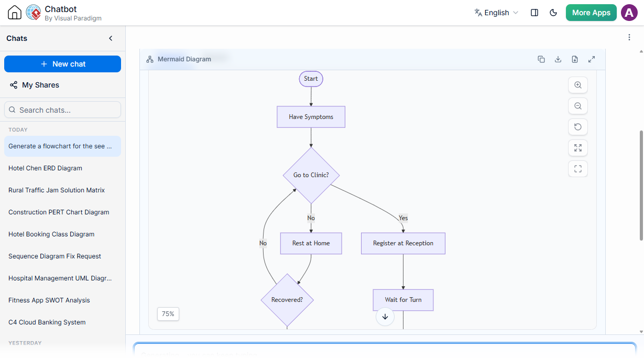Open C4 Cloud Banking System chat
This screenshot has height=358, width=644.
62,322
